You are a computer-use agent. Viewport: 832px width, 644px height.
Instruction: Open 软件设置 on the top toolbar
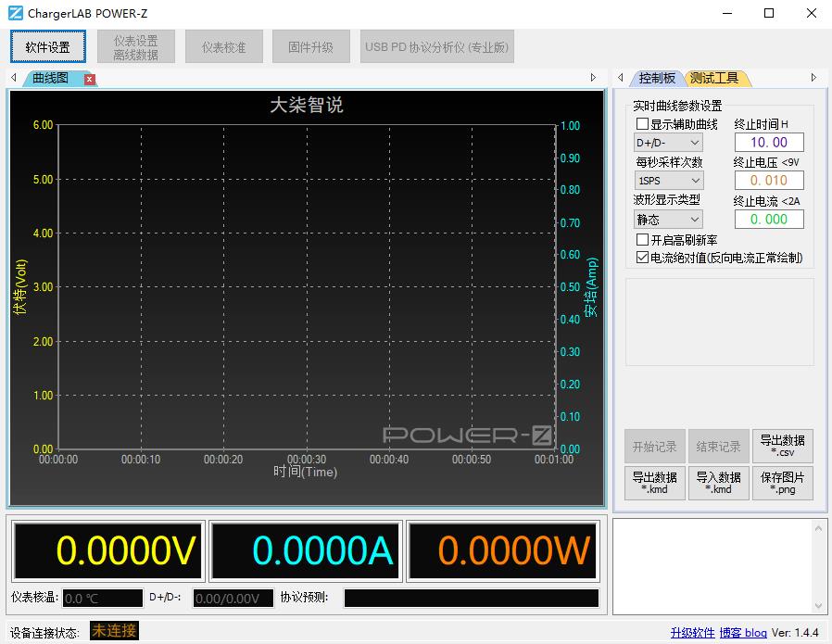(x=47, y=45)
